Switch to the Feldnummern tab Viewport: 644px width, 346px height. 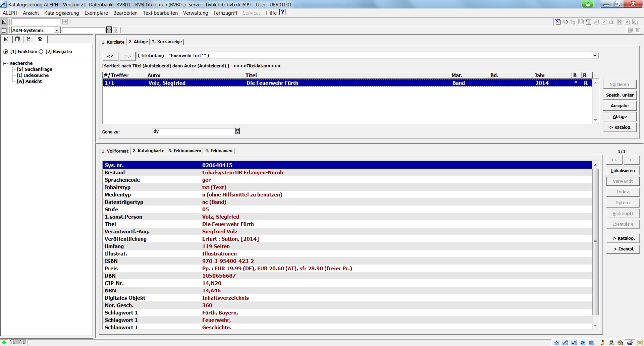(x=184, y=151)
